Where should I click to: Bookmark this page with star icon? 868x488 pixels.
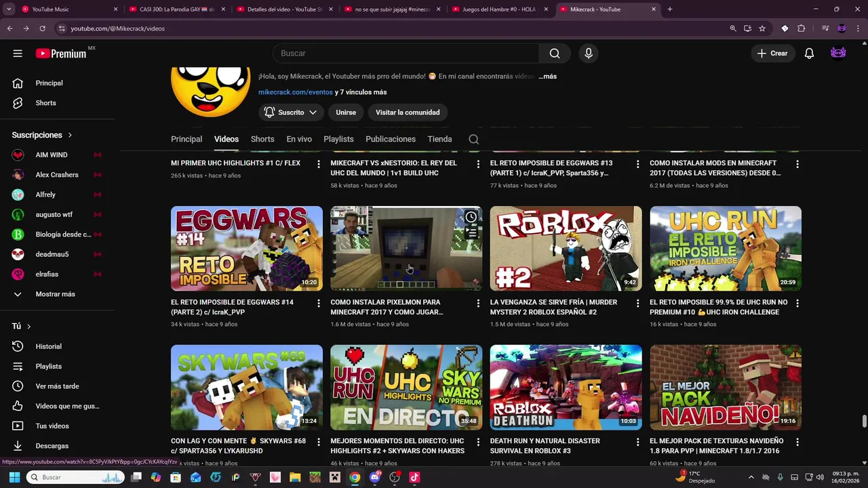click(762, 28)
